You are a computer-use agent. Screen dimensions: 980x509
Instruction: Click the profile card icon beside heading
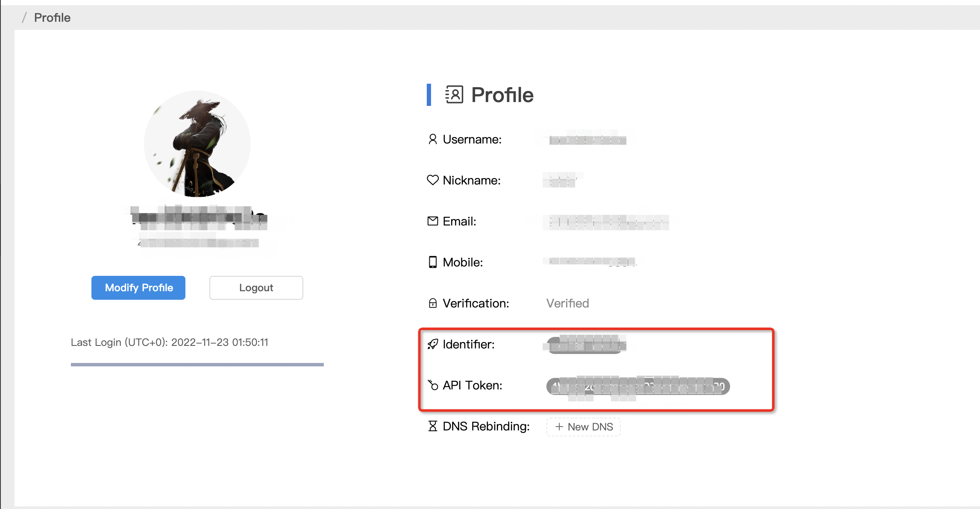tap(454, 94)
